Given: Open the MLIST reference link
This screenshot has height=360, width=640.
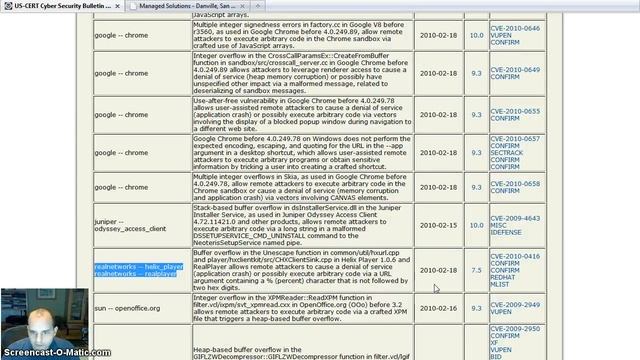Looking at the screenshot, I should point(500,284).
